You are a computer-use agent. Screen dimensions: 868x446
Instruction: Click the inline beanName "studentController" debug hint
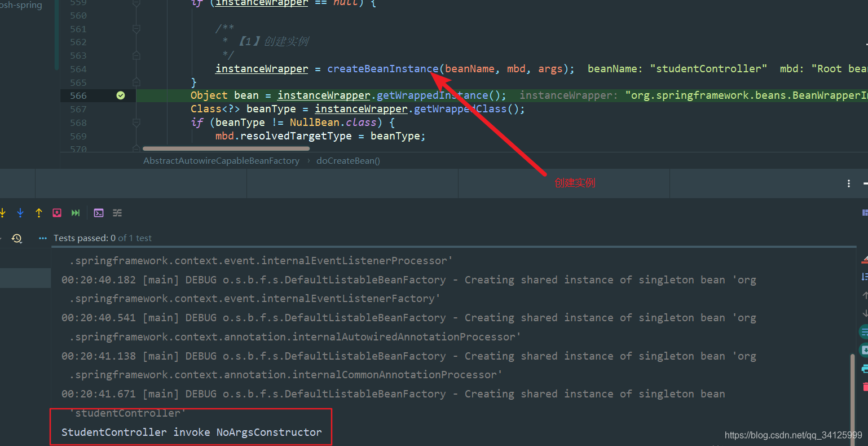pyautogui.click(x=677, y=69)
